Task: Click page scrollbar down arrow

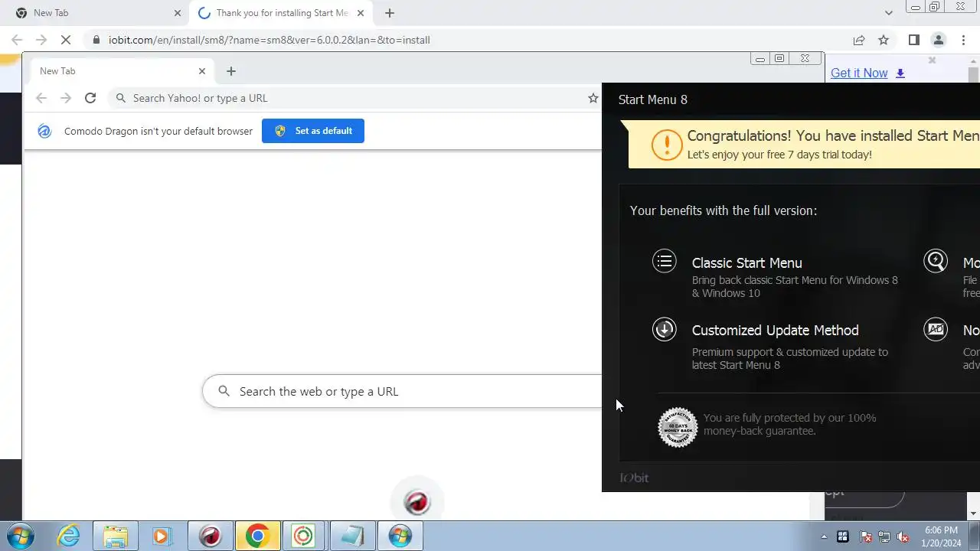Action: [x=973, y=514]
